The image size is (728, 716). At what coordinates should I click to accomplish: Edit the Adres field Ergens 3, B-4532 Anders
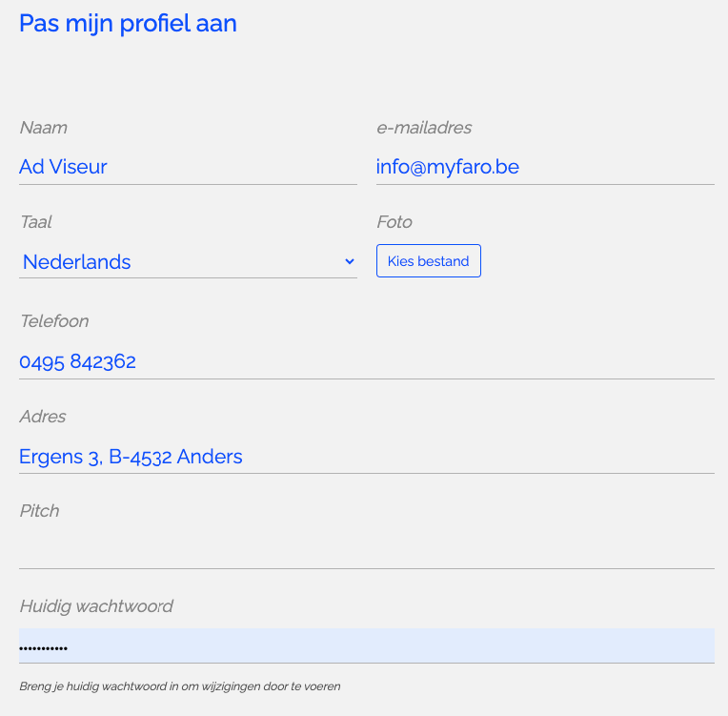pos(367,457)
